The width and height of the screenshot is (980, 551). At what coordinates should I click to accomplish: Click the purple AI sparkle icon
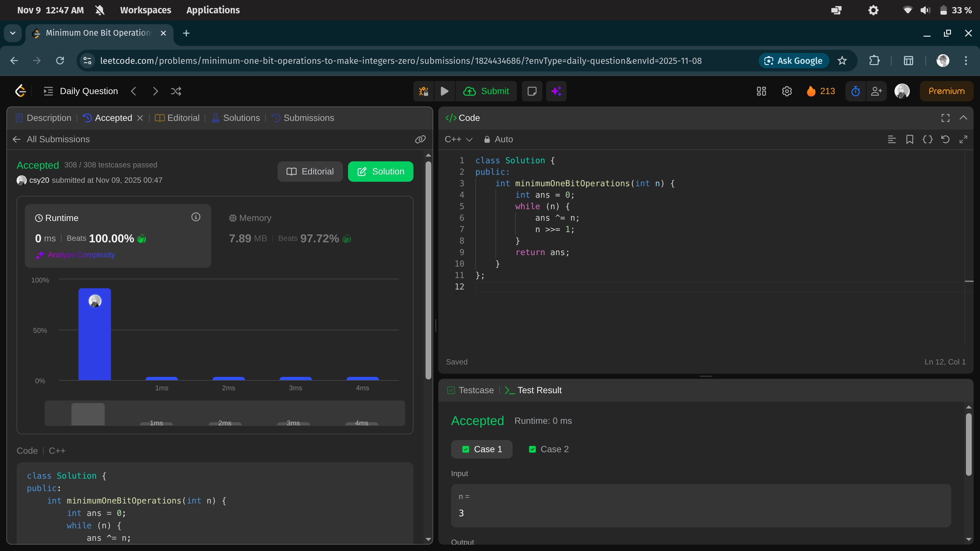point(556,91)
